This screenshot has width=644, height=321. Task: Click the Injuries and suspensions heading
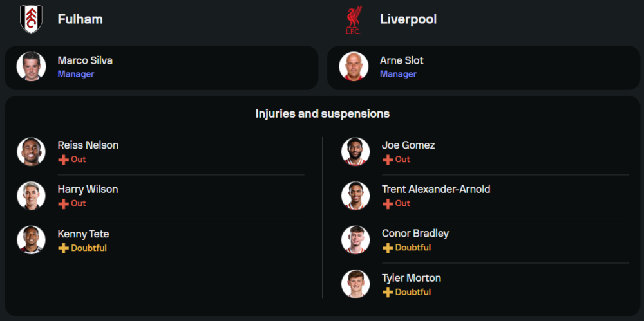[x=322, y=114]
